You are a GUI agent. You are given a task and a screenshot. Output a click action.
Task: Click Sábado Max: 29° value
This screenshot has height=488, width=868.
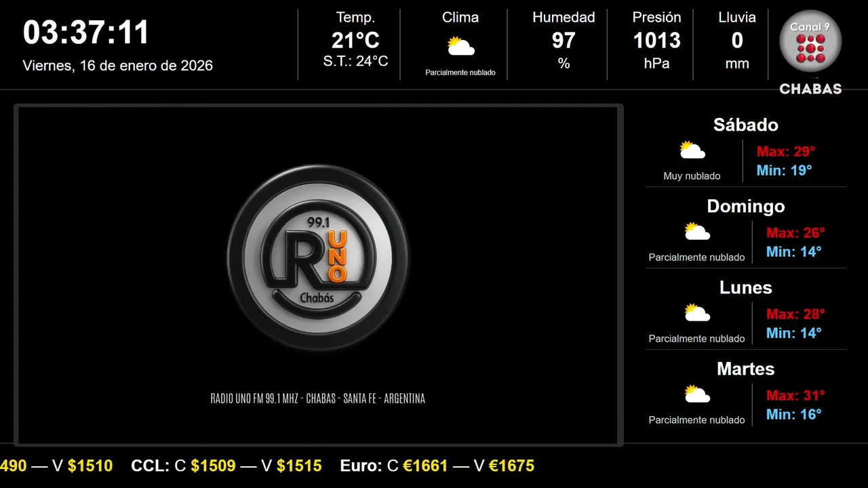point(786,151)
